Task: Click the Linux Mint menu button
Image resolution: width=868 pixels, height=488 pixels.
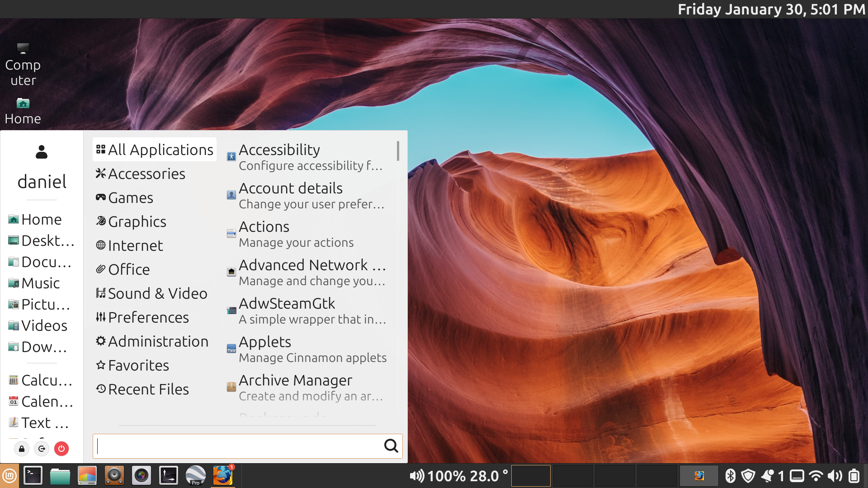Action: 9,476
